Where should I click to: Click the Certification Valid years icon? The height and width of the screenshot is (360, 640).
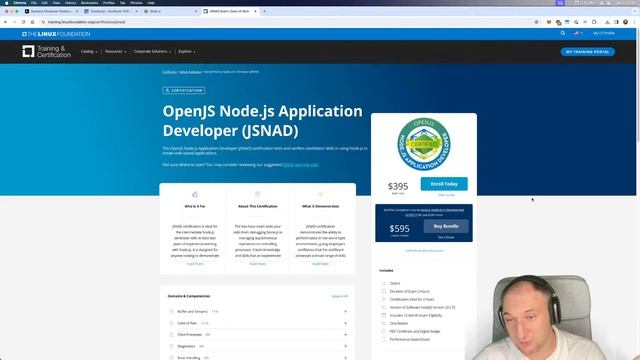click(x=383, y=299)
